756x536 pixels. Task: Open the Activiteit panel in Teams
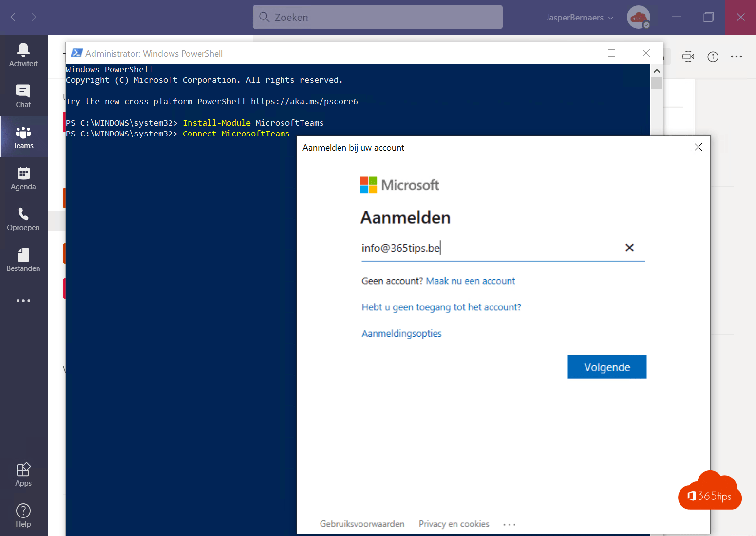(23, 54)
